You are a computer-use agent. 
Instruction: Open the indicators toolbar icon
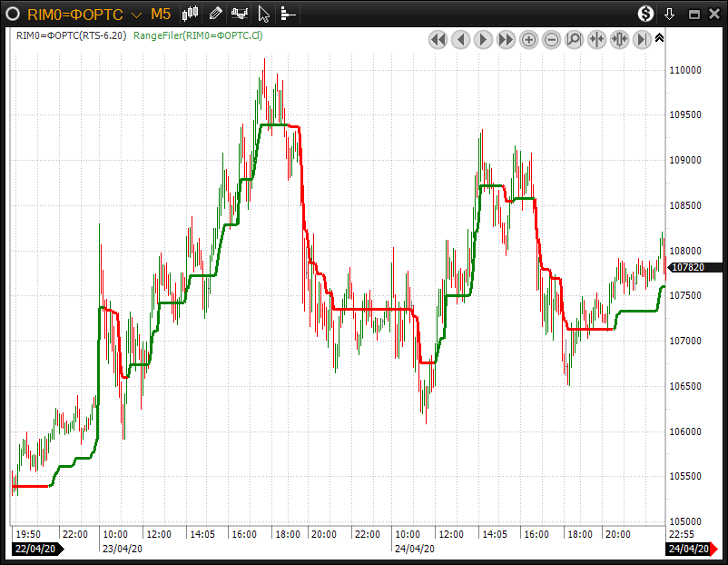point(240,14)
